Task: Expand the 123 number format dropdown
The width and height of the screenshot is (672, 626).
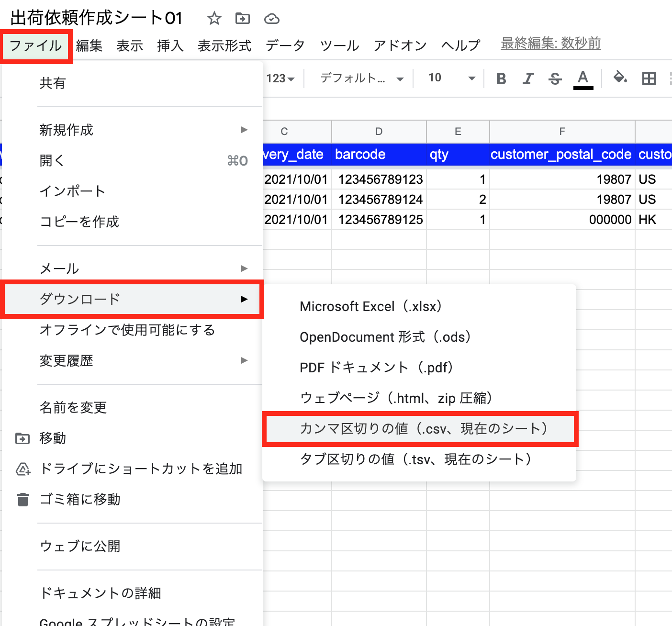Action: pos(280,78)
